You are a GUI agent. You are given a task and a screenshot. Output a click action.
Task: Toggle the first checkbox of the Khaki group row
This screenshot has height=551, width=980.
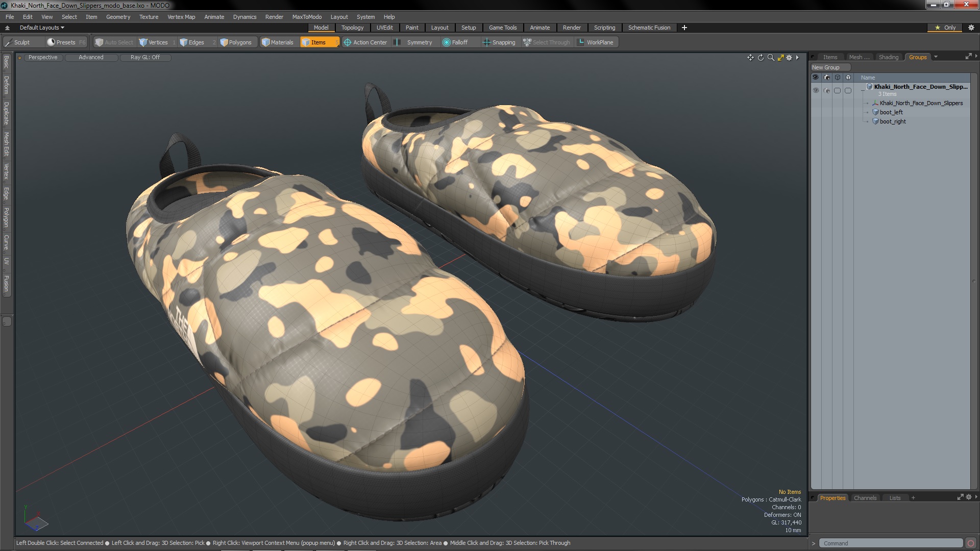(x=837, y=91)
